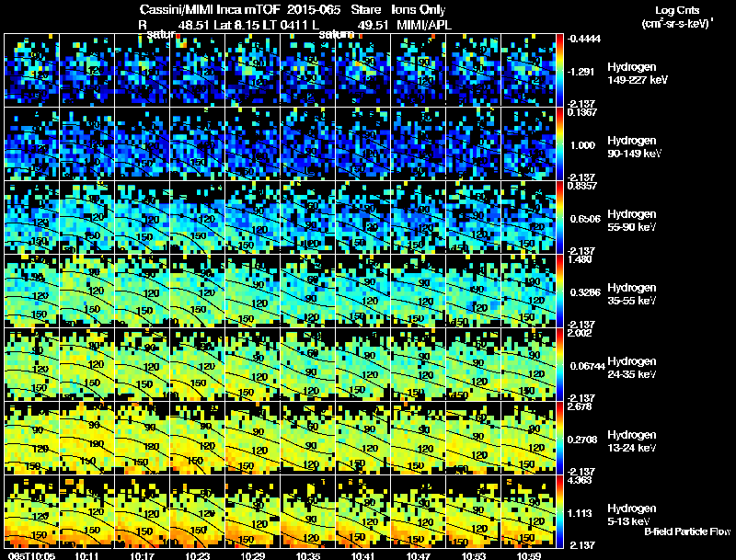Click the '0.3286' colorbar value
Image resolution: width=736 pixels, height=560 pixels.
pos(585,292)
